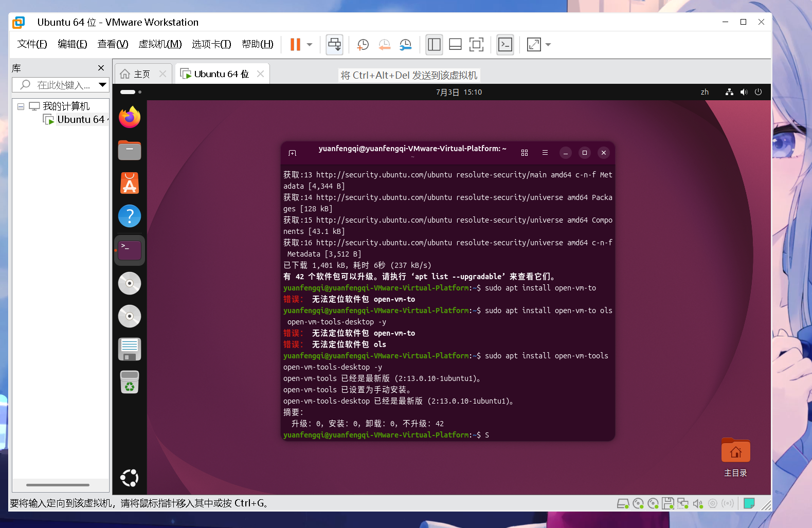Launch App Center from the dock
This screenshot has width=812, height=528.
(x=130, y=183)
